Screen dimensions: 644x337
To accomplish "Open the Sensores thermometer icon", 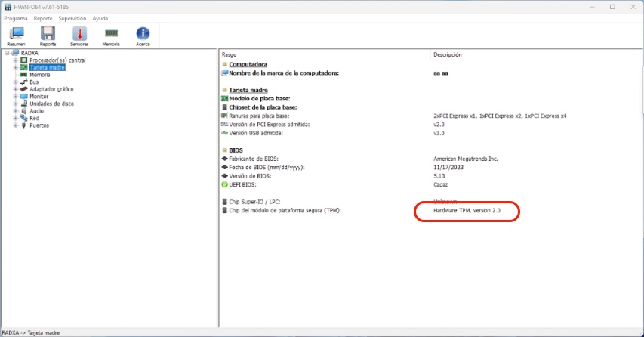I will coord(79,36).
